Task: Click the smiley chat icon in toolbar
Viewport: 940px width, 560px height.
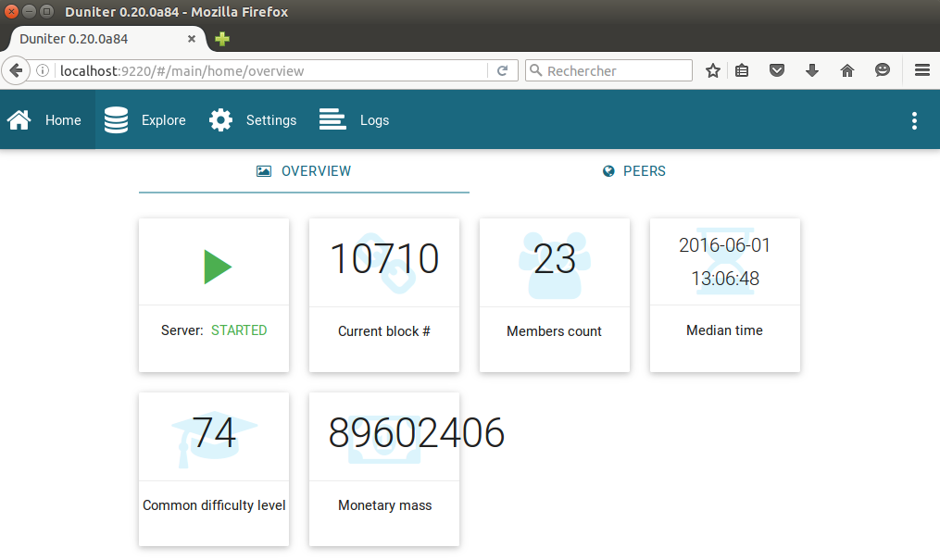Action: (x=883, y=70)
